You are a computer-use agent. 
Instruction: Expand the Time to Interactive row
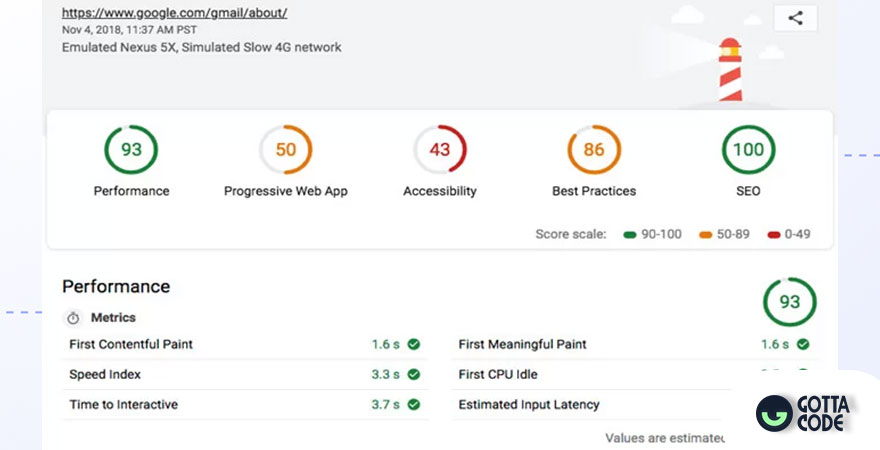point(245,405)
